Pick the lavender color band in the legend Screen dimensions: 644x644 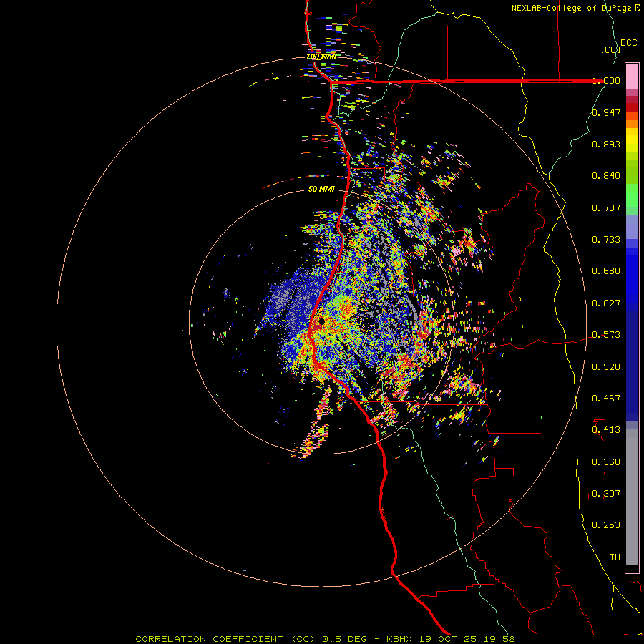click(632, 228)
